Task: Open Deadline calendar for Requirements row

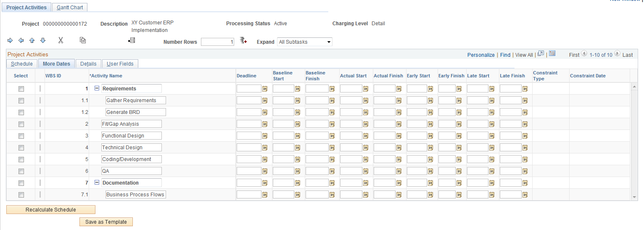Action: [x=265, y=89]
